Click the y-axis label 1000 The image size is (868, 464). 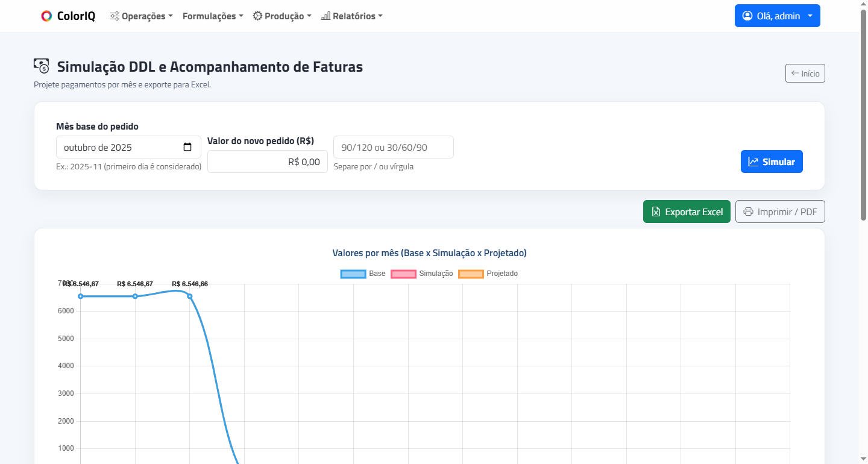click(x=66, y=448)
